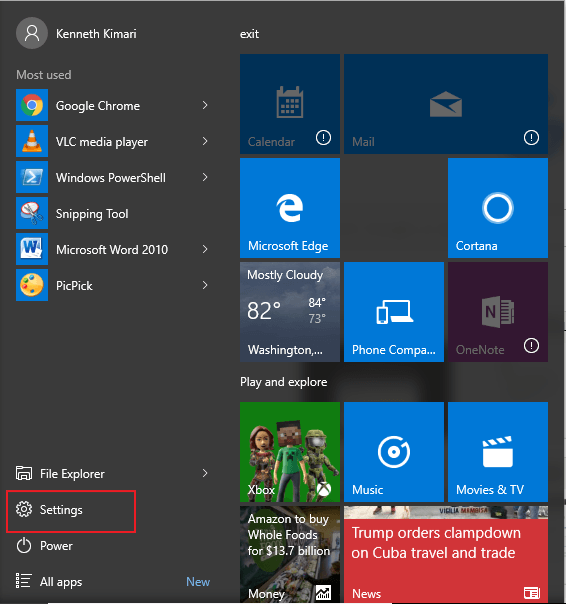Open the Cortana tile
Image resolution: width=566 pixels, height=604 pixels.
498,208
